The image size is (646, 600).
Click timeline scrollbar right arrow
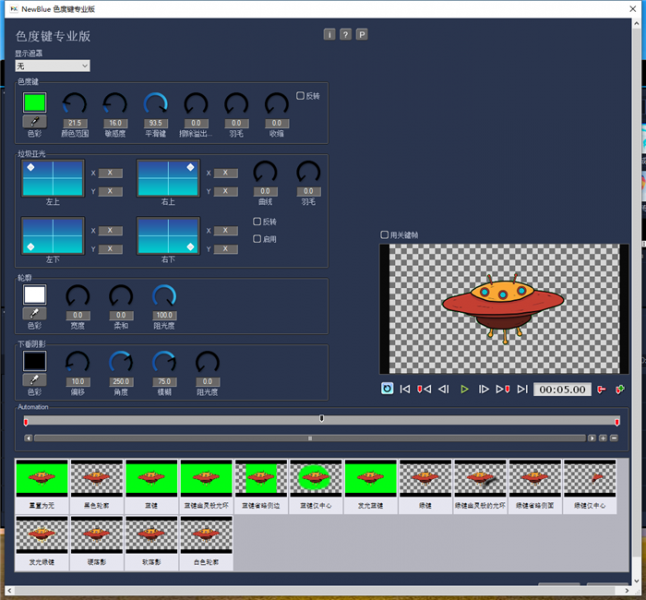coord(592,438)
